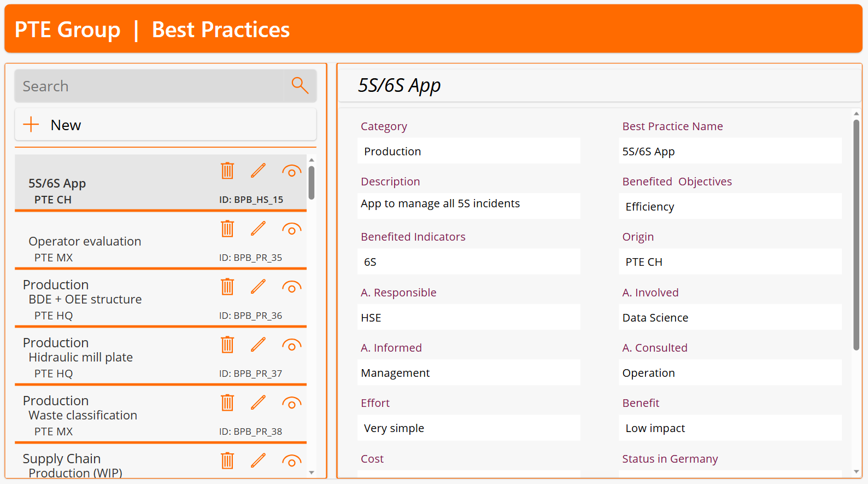868x484 pixels.
Task: Delete the BDE + OEE structure entry
Action: click(227, 287)
